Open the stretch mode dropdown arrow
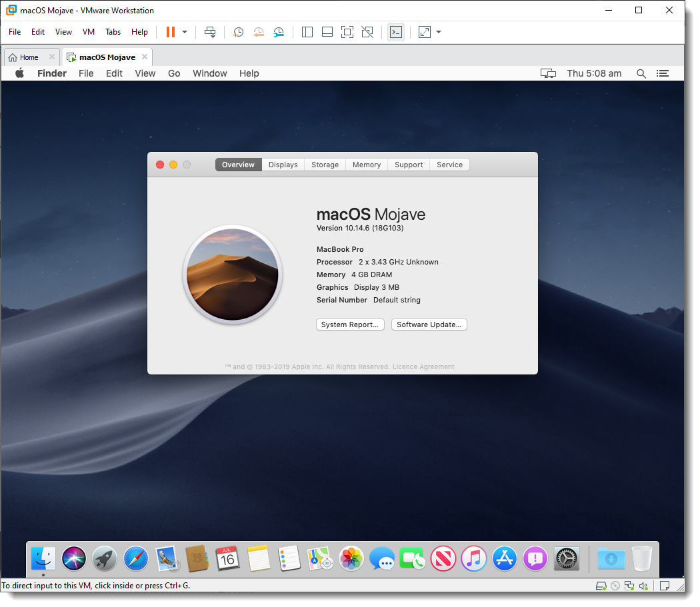The image size is (700, 607). [x=439, y=32]
